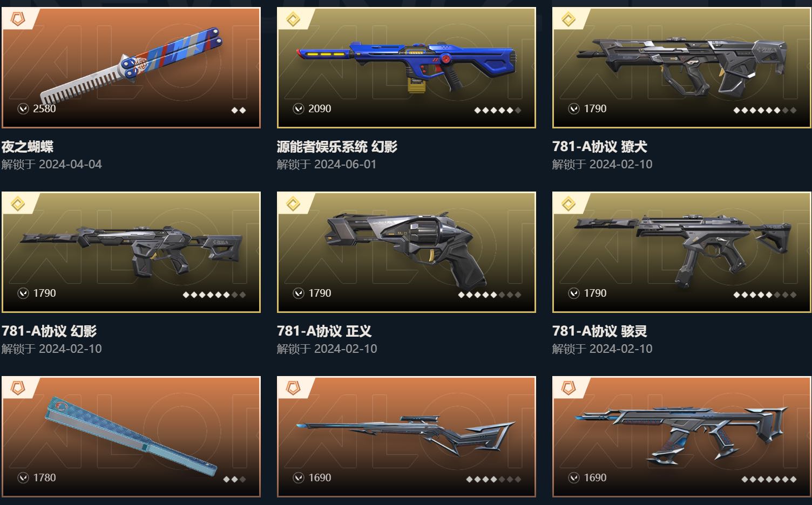Click the VP currency icon beside 2580
Screen dimensions: 812x505
pos(23,109)
